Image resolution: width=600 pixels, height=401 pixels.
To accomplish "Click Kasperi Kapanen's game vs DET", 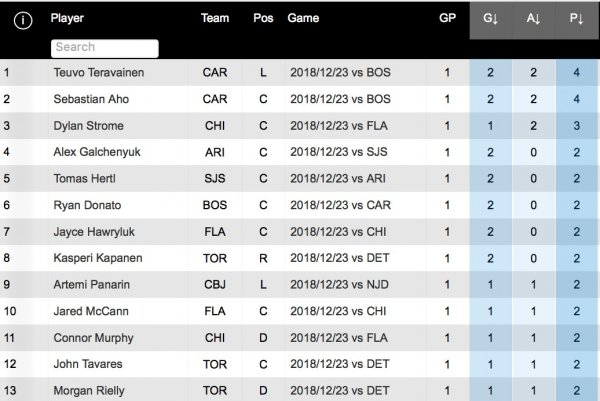I will tap(340, 258).
